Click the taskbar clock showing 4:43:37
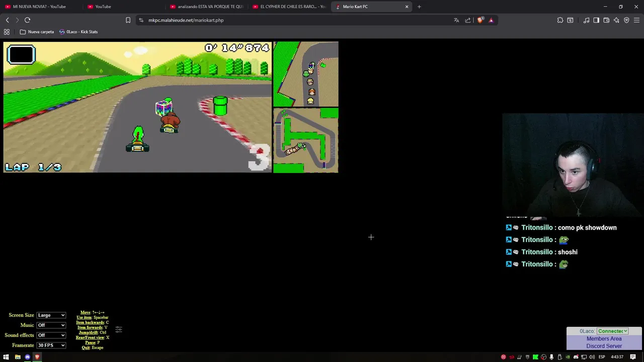This screenshot has height=362, width=644. pos(617,357)
